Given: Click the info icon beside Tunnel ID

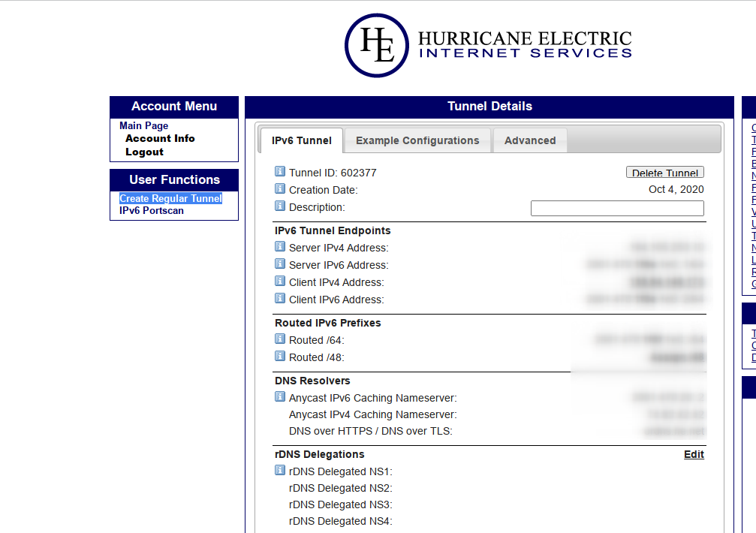Looking at the screenshot, I should (x=279, y=171).
